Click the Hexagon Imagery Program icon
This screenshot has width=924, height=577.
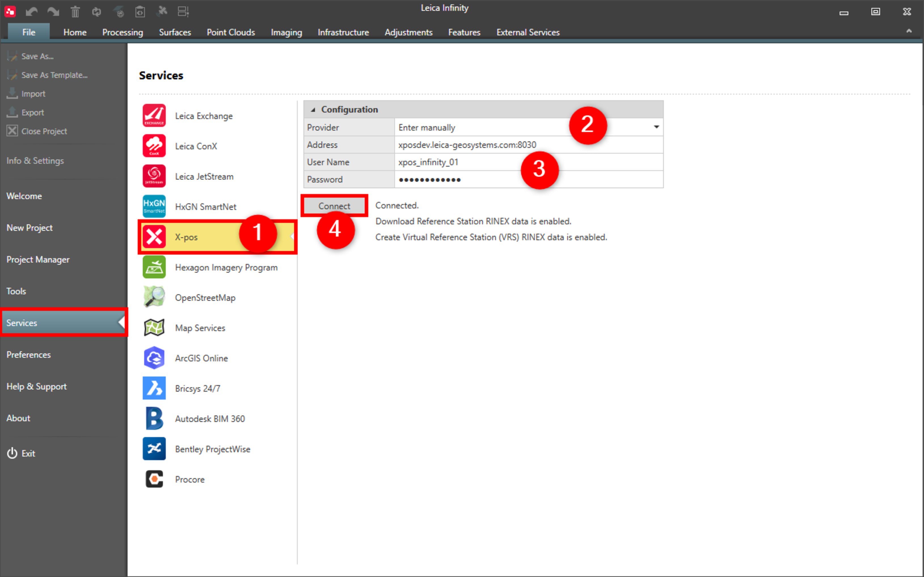tap(154, 267)
